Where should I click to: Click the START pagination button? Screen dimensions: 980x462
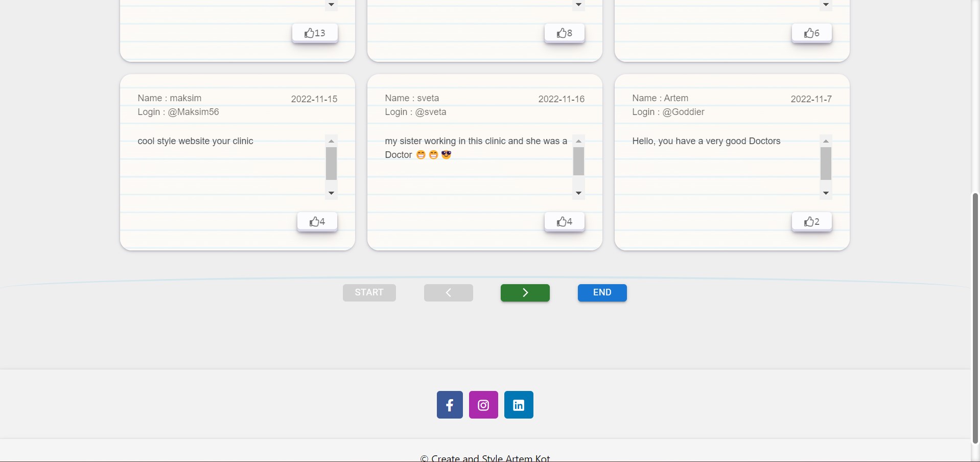[x=369, y=292]
